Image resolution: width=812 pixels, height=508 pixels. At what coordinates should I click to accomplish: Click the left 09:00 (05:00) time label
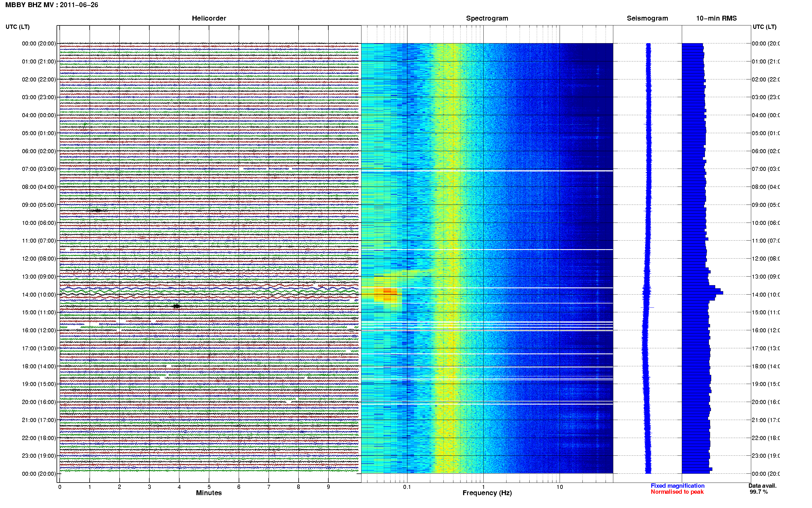(39, 205)
